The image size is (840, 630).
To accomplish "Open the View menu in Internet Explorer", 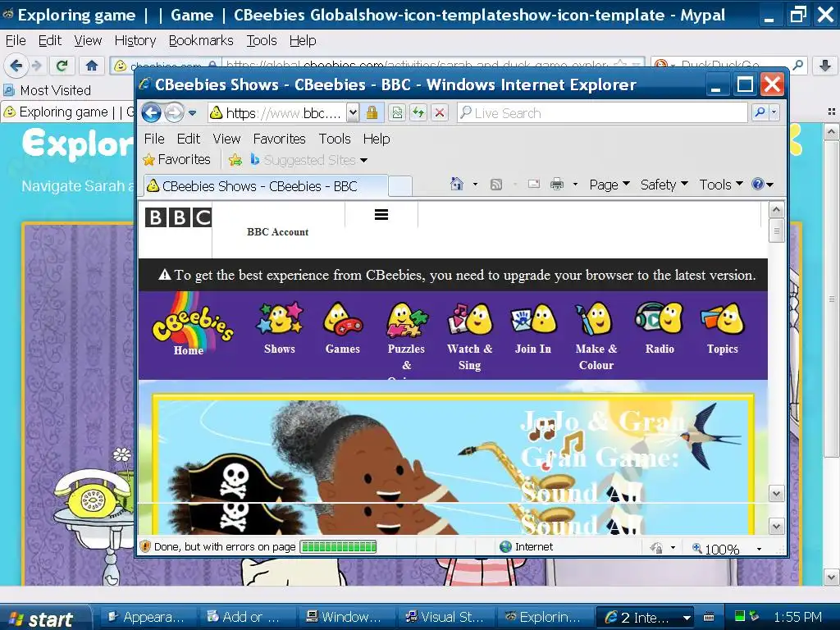I will (x=226, y=139).
